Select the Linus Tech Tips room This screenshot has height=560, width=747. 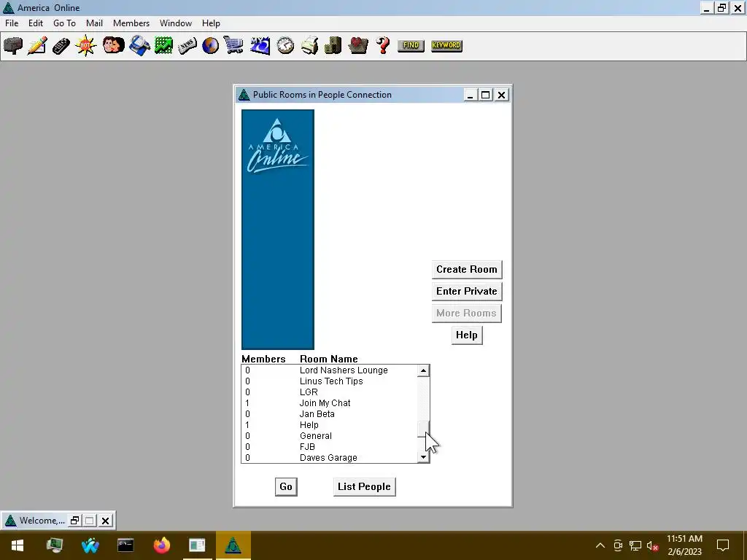329,381
